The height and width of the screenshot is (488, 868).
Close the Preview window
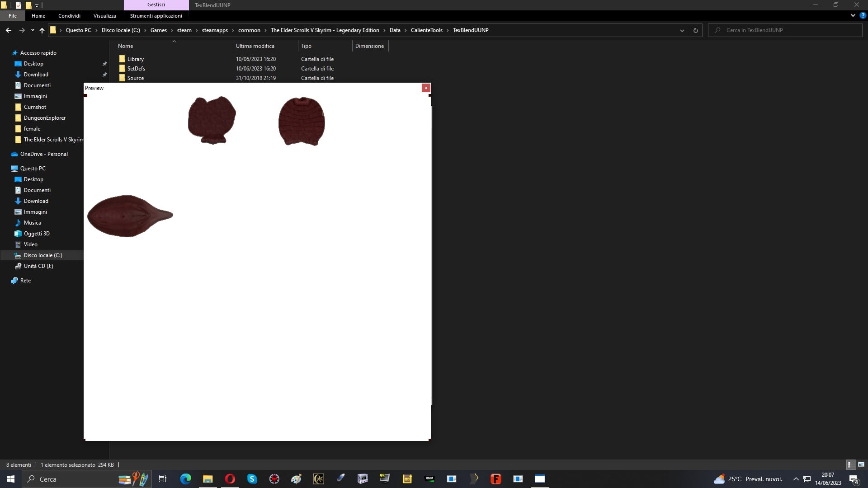click(426, 88)
